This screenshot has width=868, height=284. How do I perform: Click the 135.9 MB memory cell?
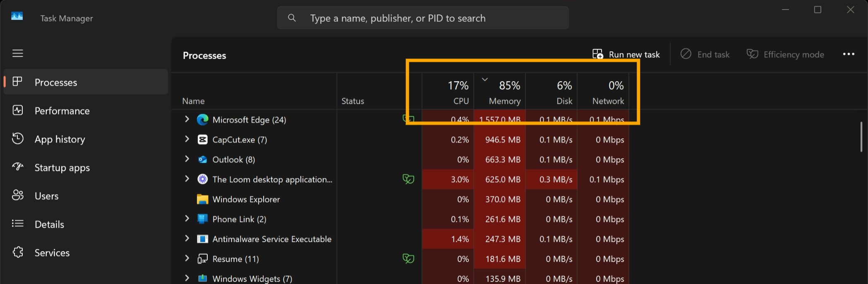coord(500,277)
